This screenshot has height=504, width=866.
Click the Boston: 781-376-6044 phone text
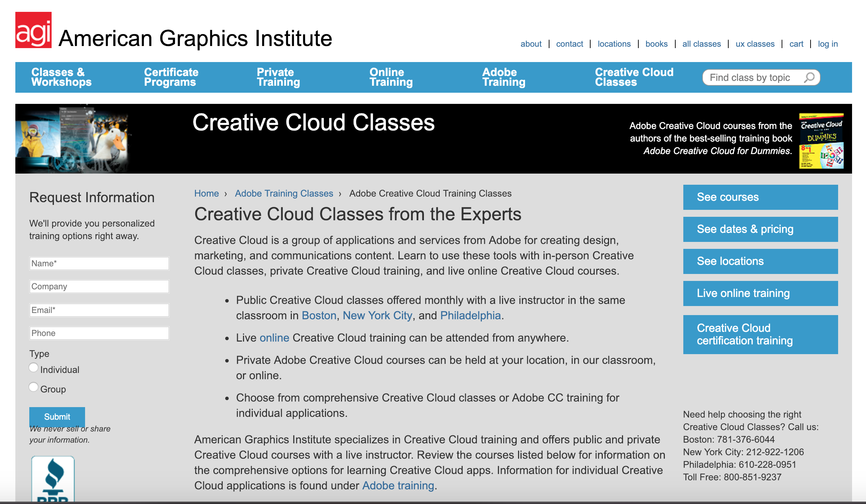pyautogui.click(x=729, y=440)
